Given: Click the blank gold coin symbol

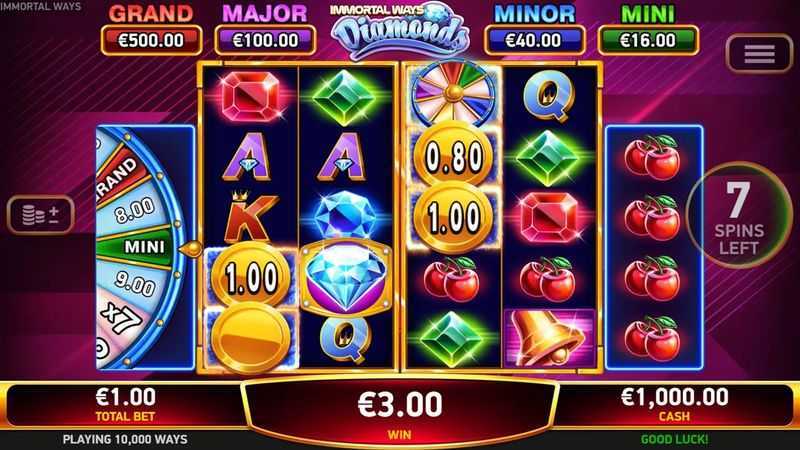Looking at the screenshot, I should coord(250,337).
